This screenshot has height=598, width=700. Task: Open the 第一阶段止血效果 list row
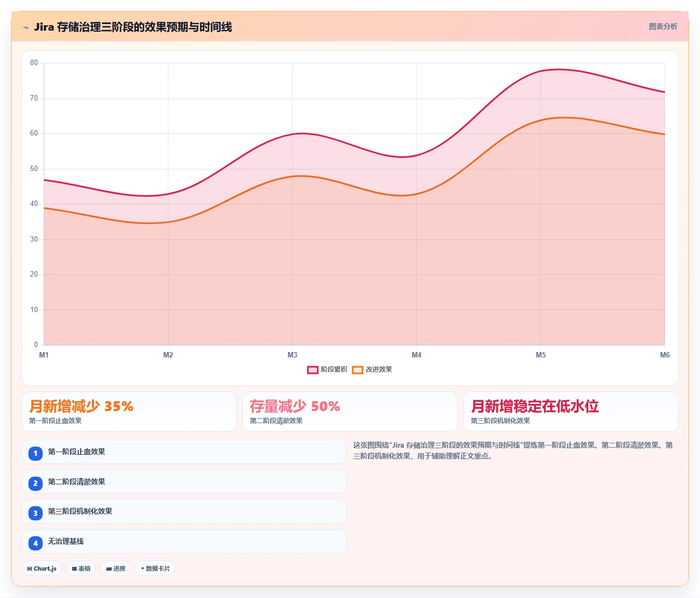click(184, 452)
